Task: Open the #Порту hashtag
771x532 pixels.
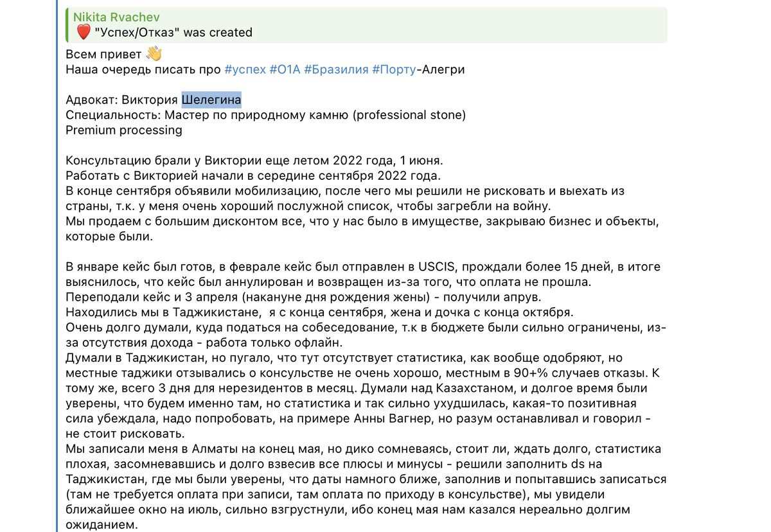Action: point(394,69)
